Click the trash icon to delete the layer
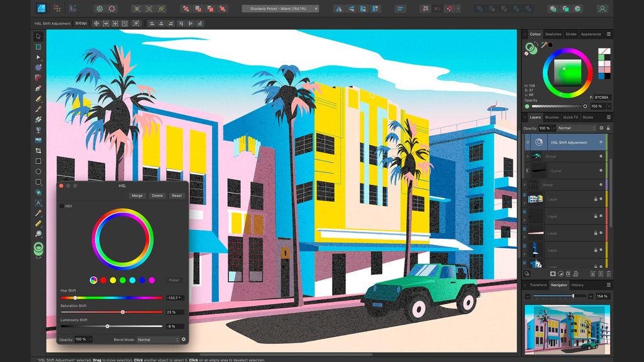 609,274
